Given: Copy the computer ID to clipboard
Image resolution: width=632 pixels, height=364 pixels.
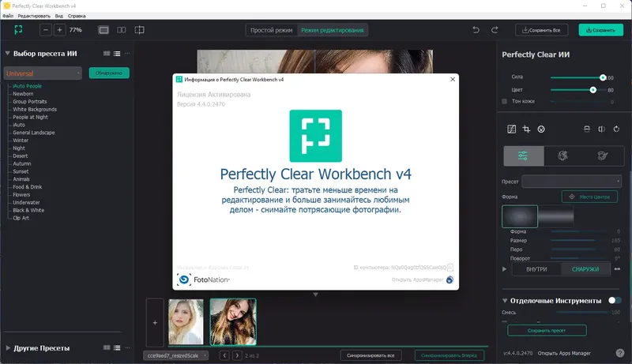Looking at the screenshot, I should click(450, 268).
